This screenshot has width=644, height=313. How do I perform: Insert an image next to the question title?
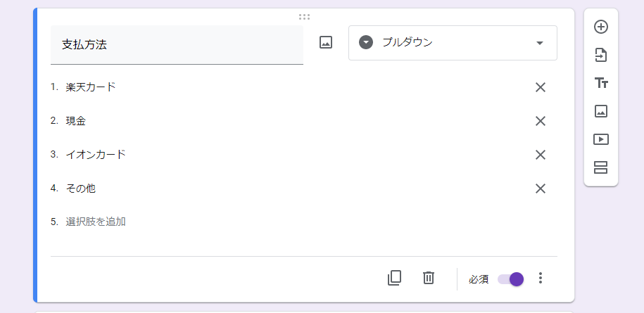[x=326, y=42]
